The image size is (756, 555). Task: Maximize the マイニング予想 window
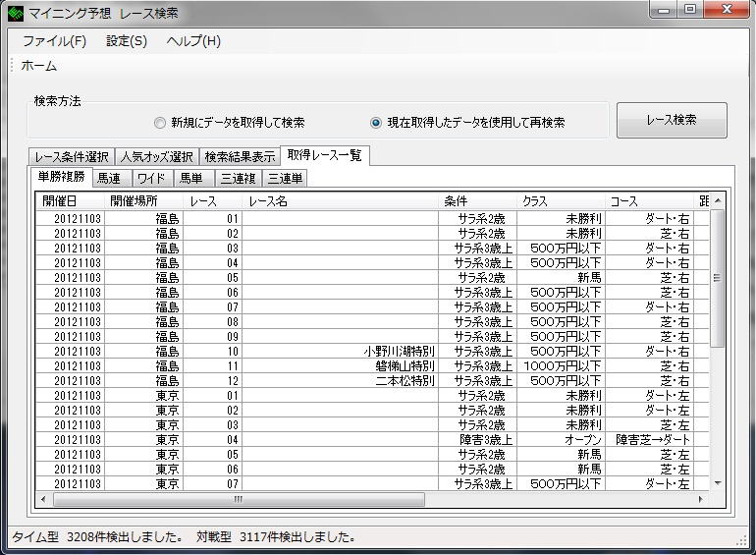(690, 10)
